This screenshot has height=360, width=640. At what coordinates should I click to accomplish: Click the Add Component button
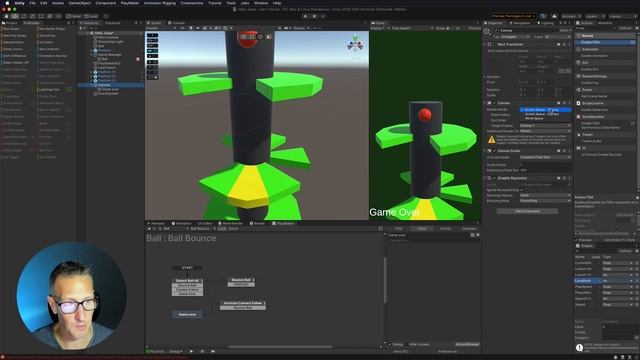coord(527,211)
